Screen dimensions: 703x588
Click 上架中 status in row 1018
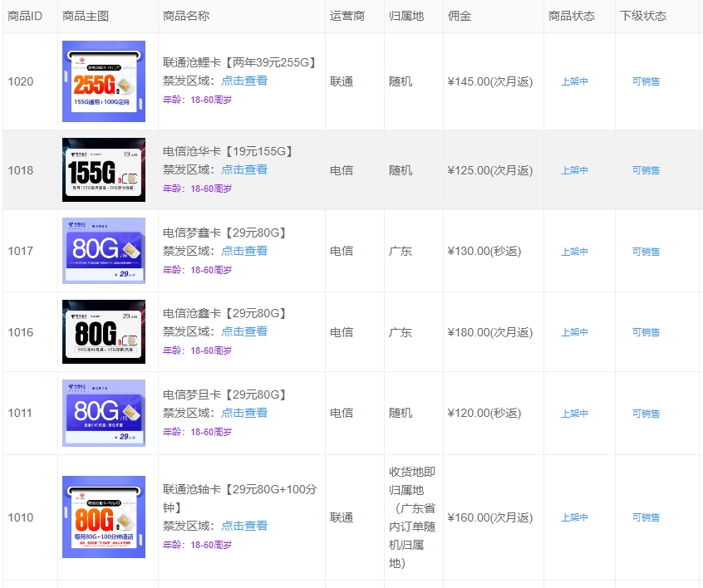click(574, 170)
